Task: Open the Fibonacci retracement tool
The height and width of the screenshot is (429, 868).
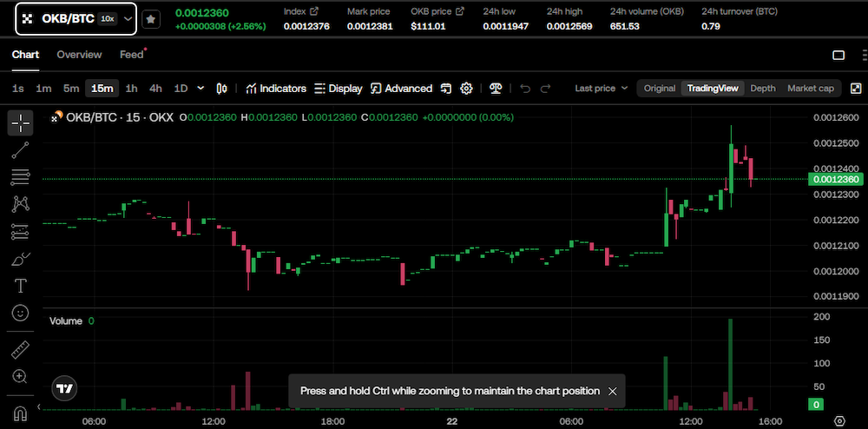Action: 20,177
